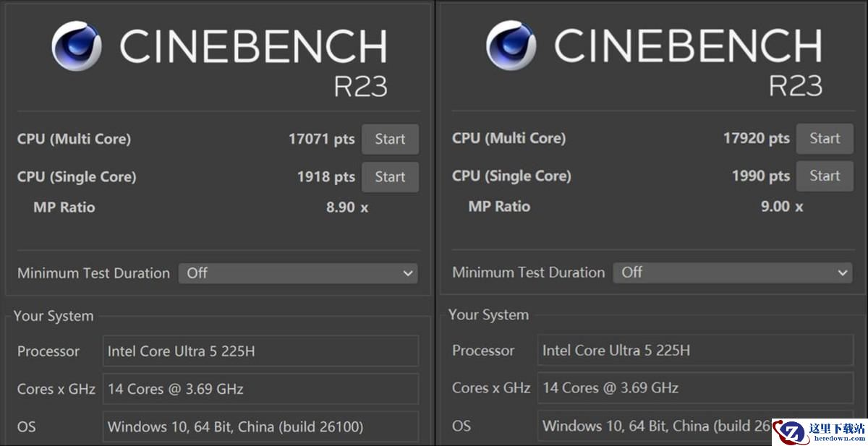Click the Cinebench sphere logo in right panel
Image resolution: width=868 pixels, height=446 pixels.
pos(511,46)
